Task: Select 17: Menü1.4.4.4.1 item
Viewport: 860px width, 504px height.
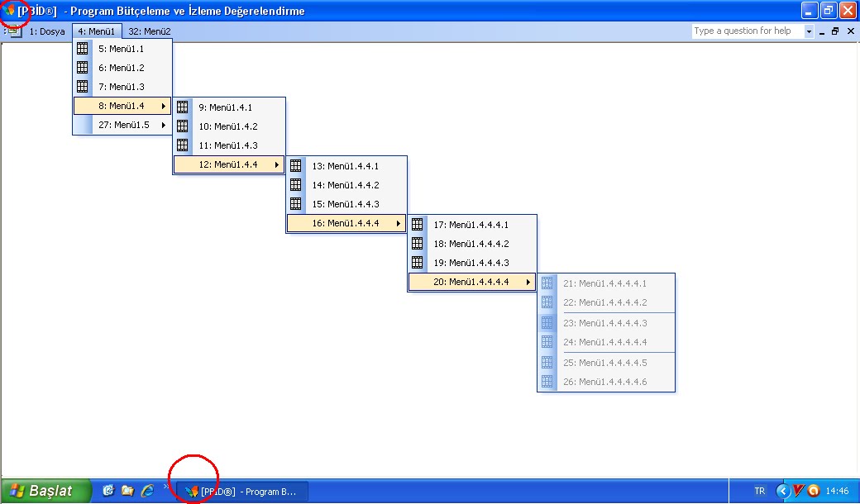Action: click(x=472, y=225)
